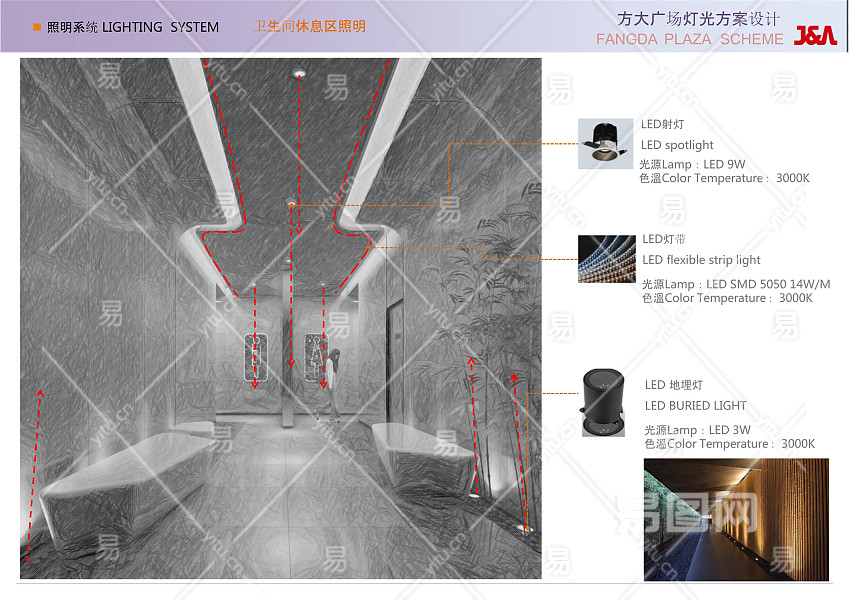Click the strip light's 'Color Temperature: 3000K' line
The width and height of the screenshot is (849, 600).
727,298
